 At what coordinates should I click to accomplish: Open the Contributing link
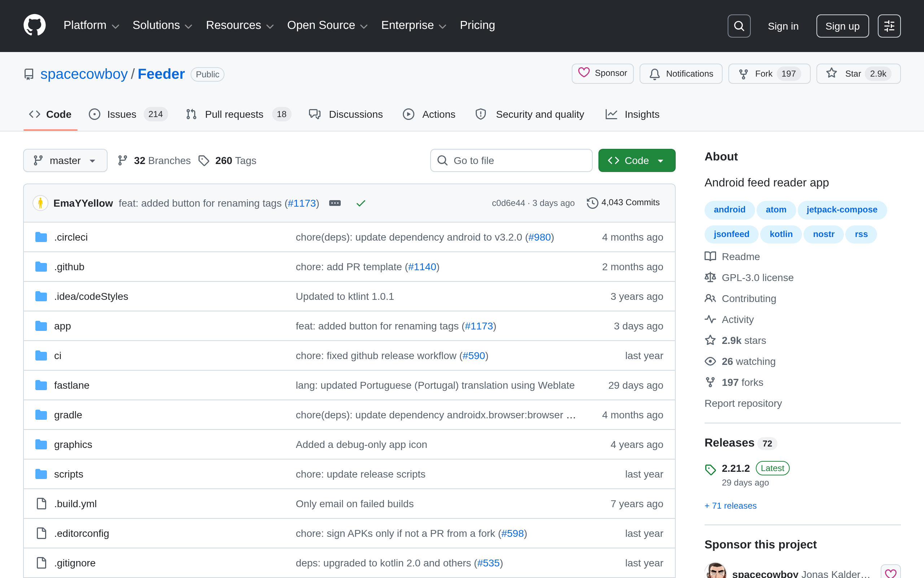(x=749, y=298)
